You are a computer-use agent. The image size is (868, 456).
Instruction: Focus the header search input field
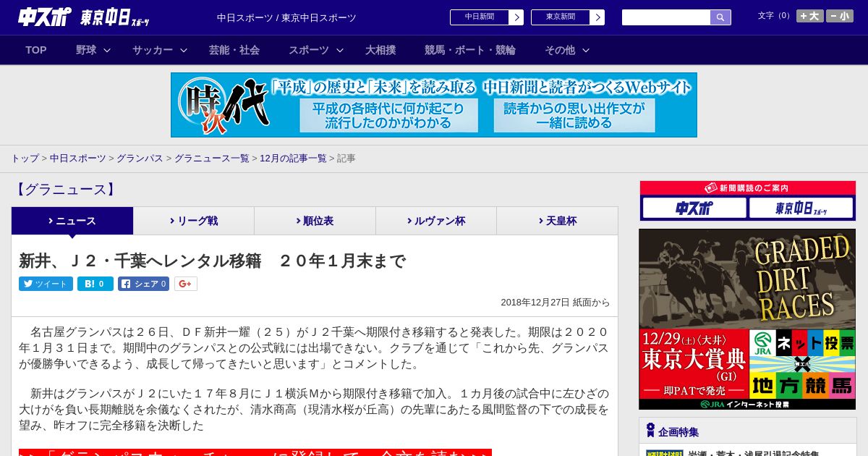666,17
